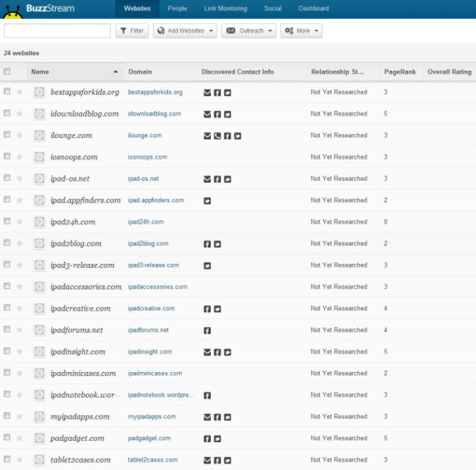476x470 pixels.
Task: Click the search input field
Action: pyautogui.click(x=57, y=31)
